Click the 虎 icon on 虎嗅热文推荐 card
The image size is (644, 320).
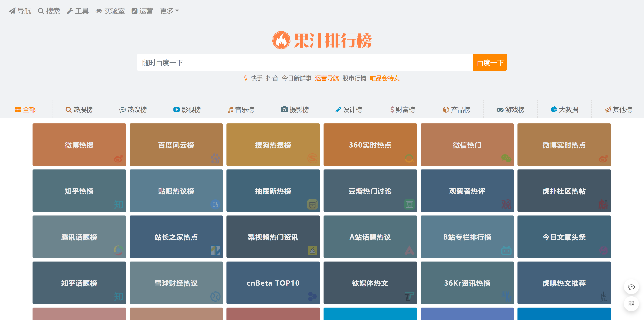603,297
